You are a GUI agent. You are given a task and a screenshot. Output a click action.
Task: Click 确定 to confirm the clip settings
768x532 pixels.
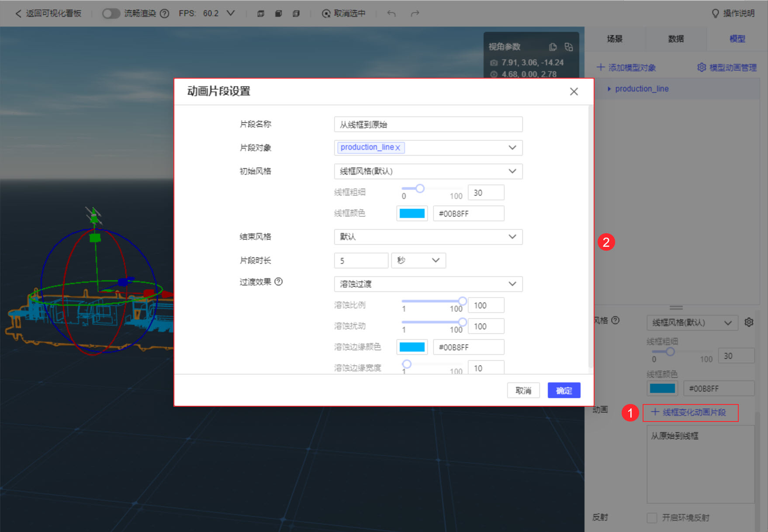click(x=564, y=390)
